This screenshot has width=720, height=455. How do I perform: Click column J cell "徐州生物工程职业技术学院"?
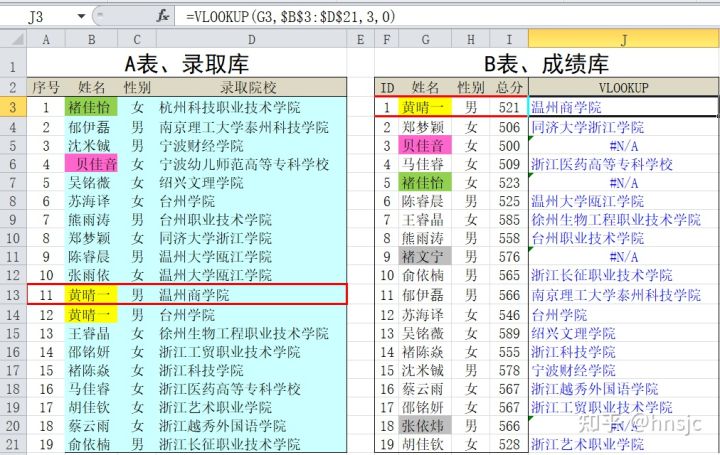coord(624,219)
